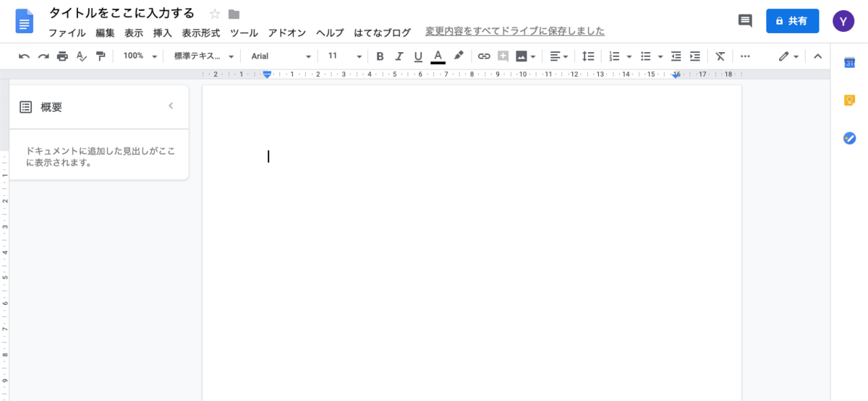Clear formatting
The image size is (868, 401).
pos(720,56)
